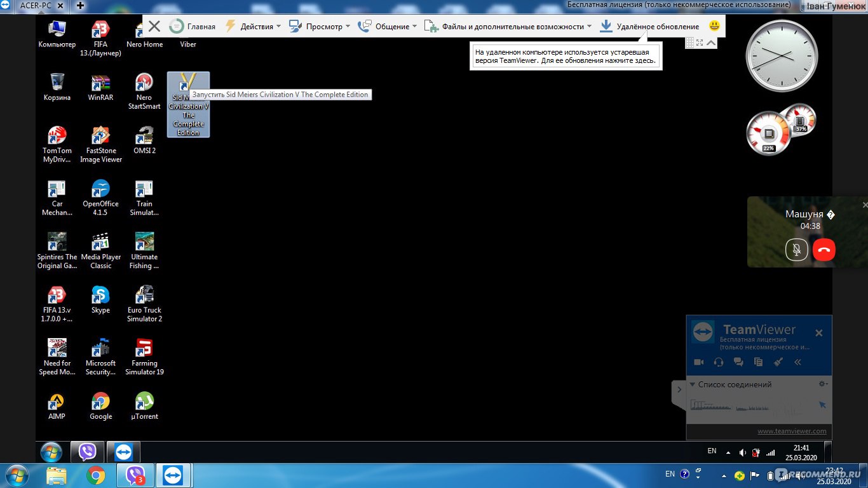Viewport: 868px width, 488px height.
Task: Expand Файлы и дополнительные возможности menu
Action: (x=508, y=26)
